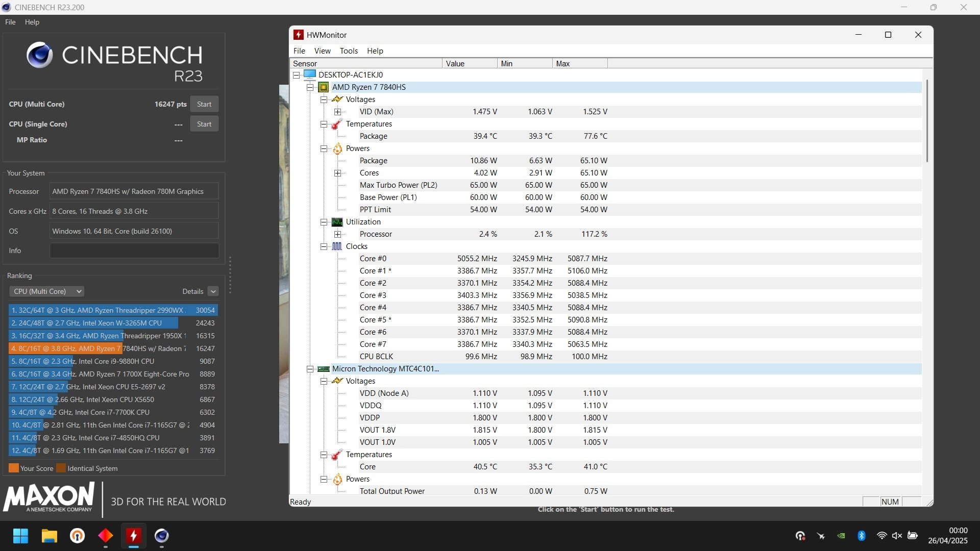The width and height of the screenshot is (980, 551).
Task: Click the Bluetooth tray icon
Action: tap(862, 536)
